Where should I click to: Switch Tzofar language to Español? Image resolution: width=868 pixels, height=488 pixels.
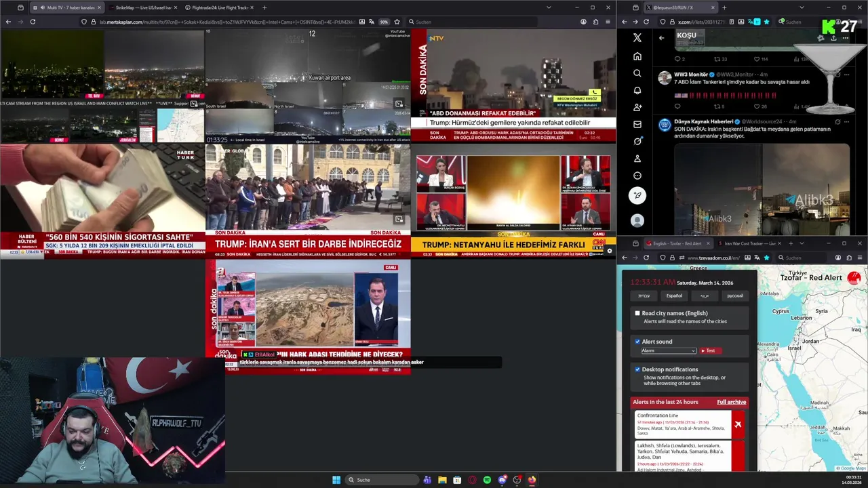[x=674, y=296]
